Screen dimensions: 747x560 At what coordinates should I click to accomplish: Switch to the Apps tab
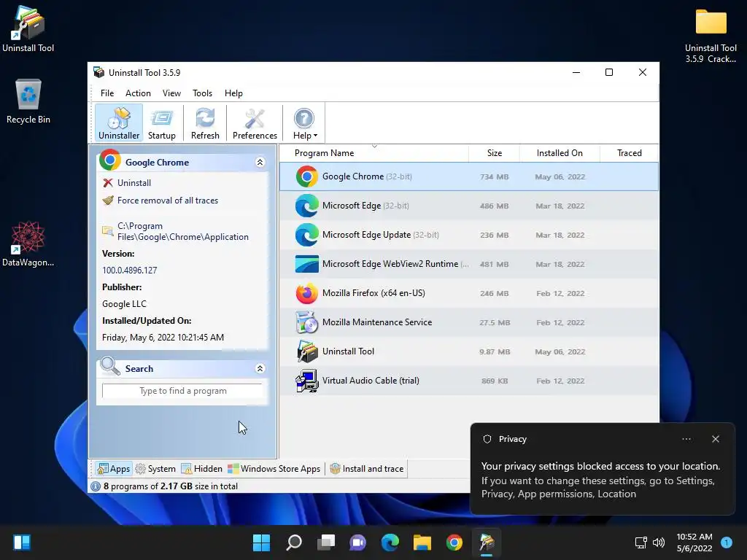[x=113, y=469]
